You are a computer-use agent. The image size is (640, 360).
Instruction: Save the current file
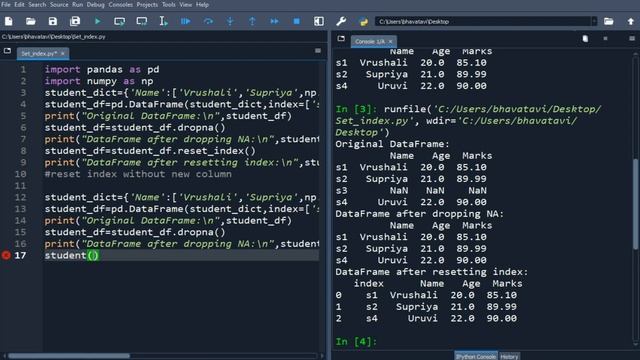pyautogui.click(x=53, y=21)
